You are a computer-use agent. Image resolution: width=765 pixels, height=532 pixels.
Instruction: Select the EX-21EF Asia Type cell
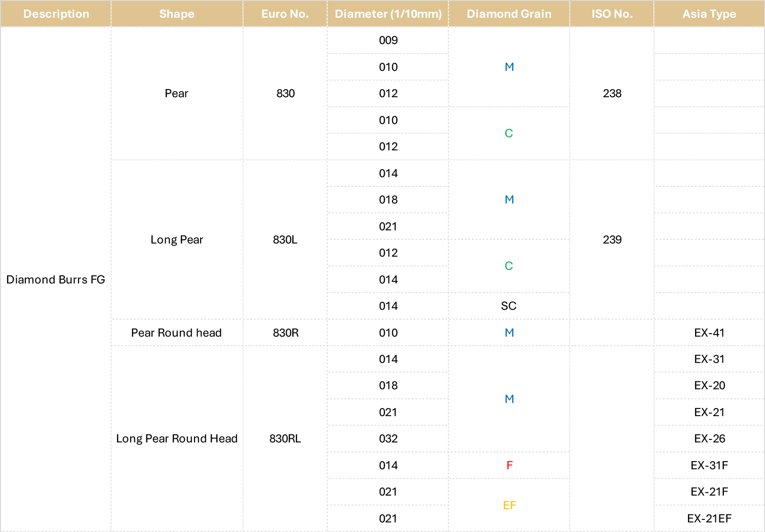(x=709, y=518)
